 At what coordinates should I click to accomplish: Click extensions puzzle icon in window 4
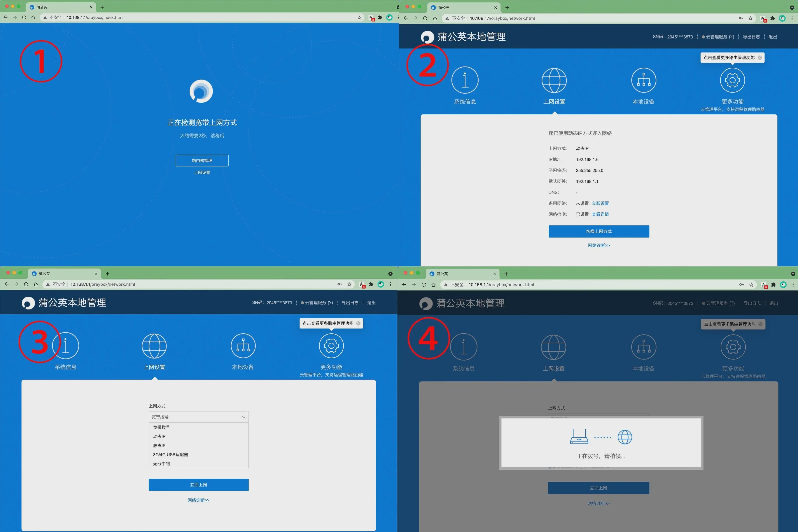pyautogui.click(x=773, y=285)
